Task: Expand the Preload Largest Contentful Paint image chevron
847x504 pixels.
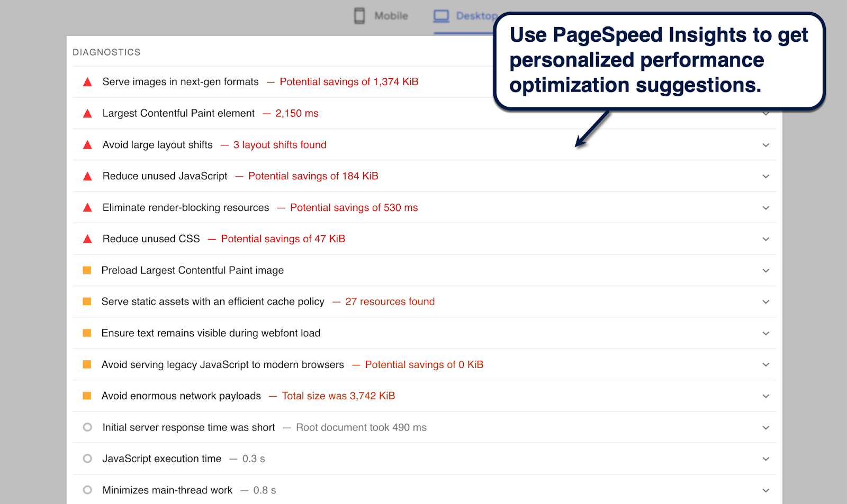Action: pos(765,271)
